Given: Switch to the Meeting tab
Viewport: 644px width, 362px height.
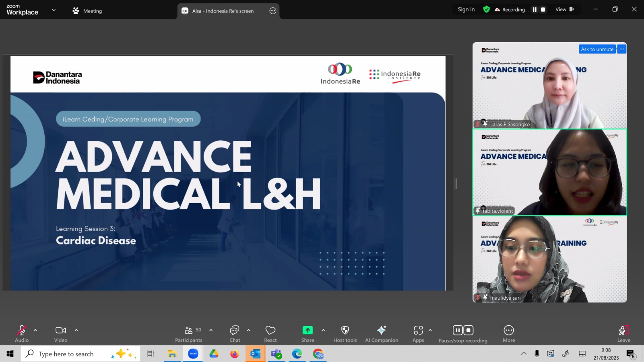Looking at the screenshot, I should pos(87,11).
